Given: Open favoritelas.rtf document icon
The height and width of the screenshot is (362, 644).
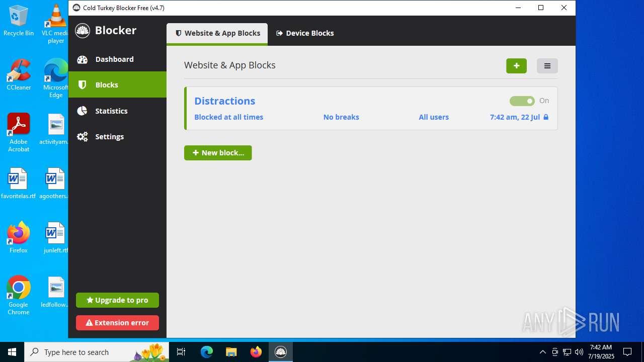Looking at the screenshot, I should tap(19, 184).
